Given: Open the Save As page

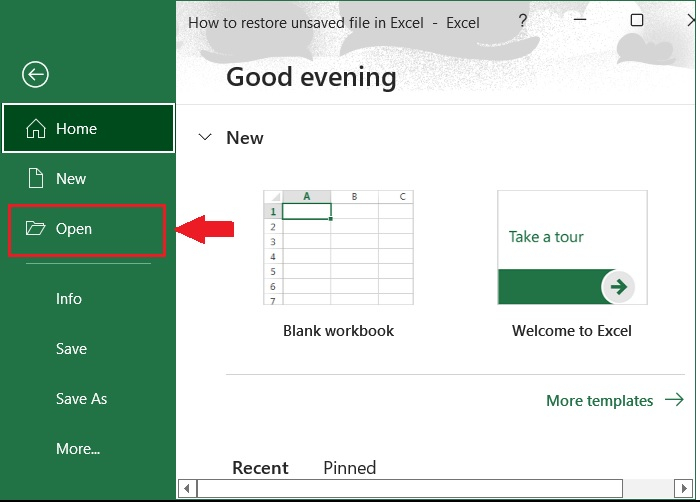Looking at the screenshot, I should click(81, 398).
